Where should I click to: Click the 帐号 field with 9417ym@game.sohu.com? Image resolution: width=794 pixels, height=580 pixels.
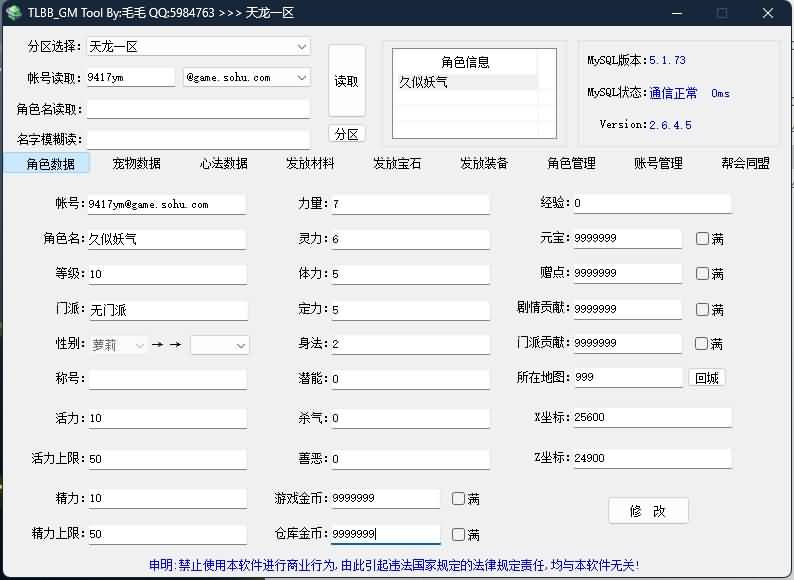pyautogui.click(x=167, y=205)
